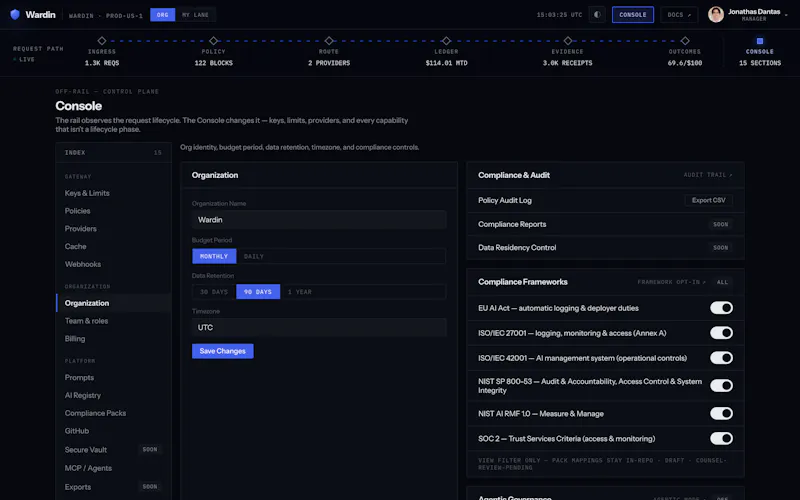Open Webhooks in sidebar index
The image size is (800, 500).
(x=83, y=264)
